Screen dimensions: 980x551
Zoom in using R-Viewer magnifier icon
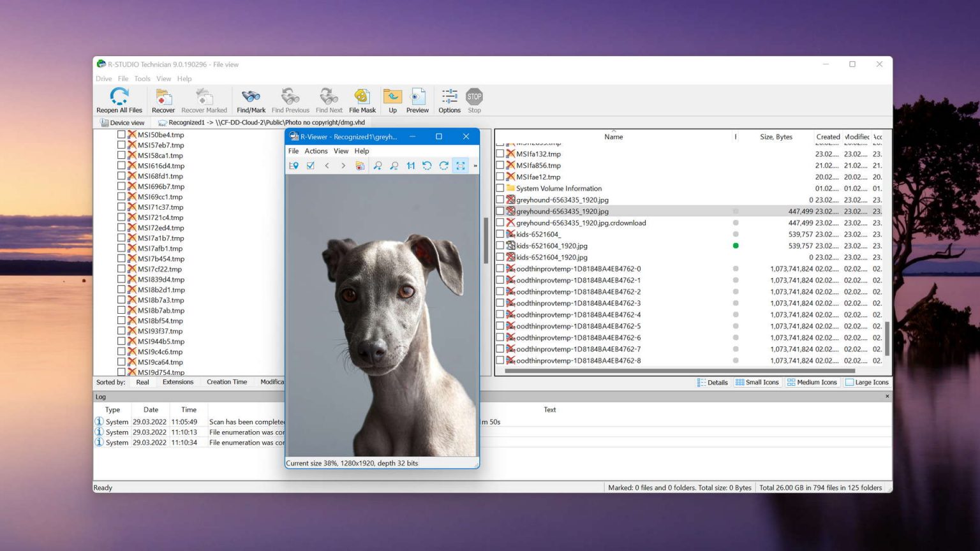378,166
